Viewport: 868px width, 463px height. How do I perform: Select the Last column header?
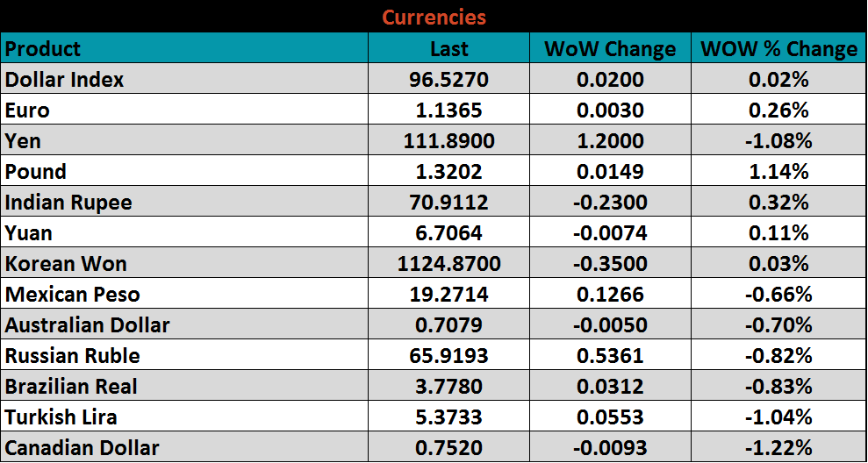[448, 49]
